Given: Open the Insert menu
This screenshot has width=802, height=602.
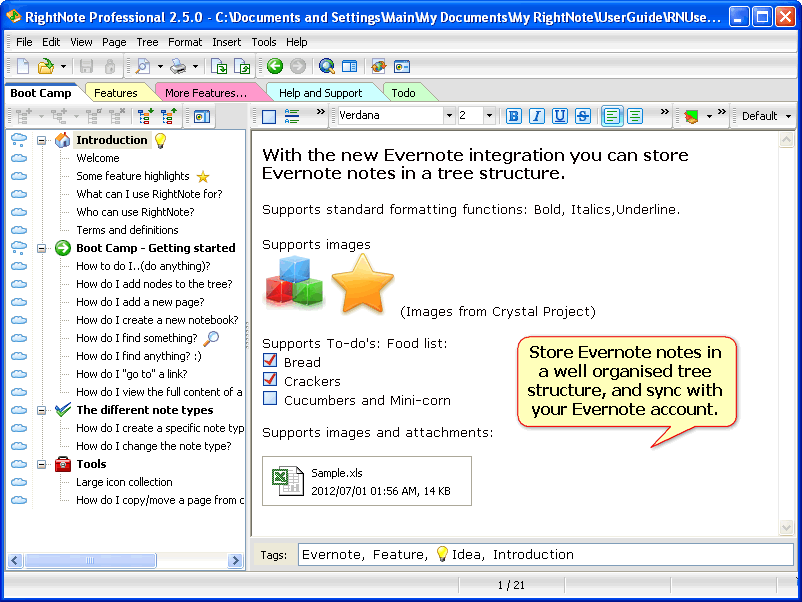Looking at the screenshot, I should (x=227, y=42).
